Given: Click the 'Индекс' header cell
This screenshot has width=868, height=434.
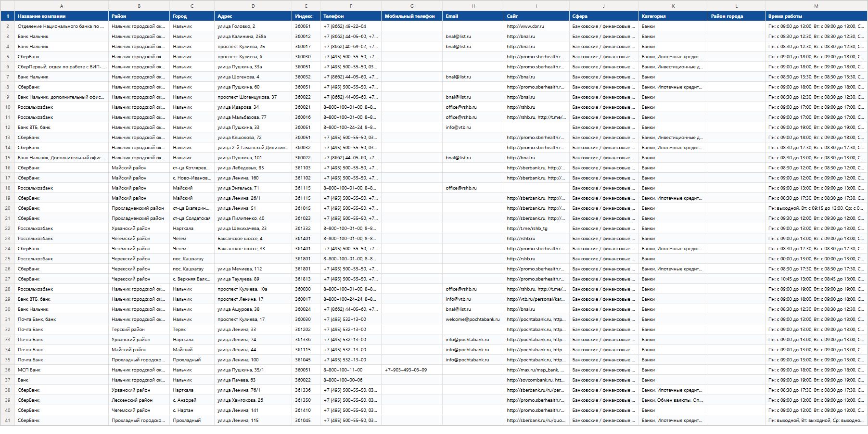Looking at the screenshot, I should (x=306, y=16).
